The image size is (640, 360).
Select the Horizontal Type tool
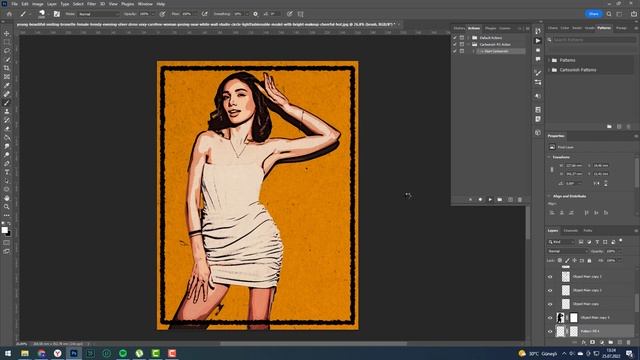[x=7, y=172]
